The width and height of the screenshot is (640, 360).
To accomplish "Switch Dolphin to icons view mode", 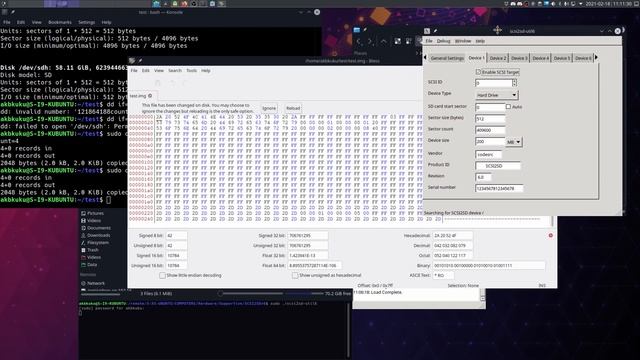I will point(398,41).
